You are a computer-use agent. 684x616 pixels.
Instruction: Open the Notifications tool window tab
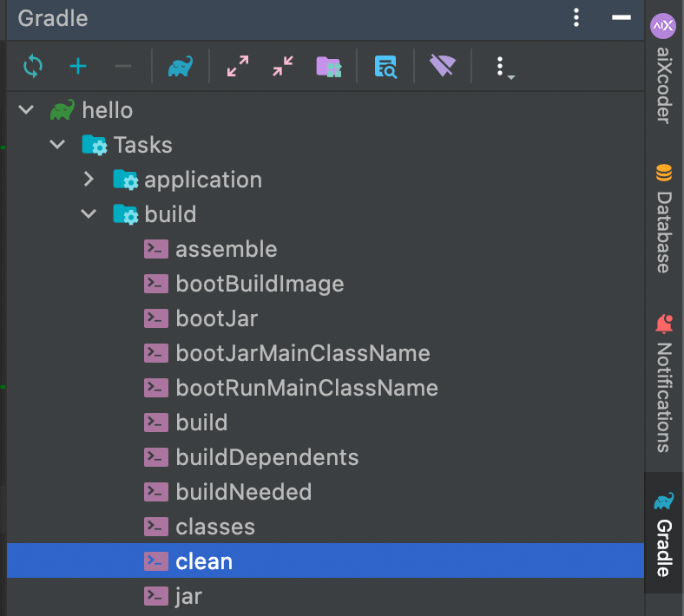pos(663,383)
